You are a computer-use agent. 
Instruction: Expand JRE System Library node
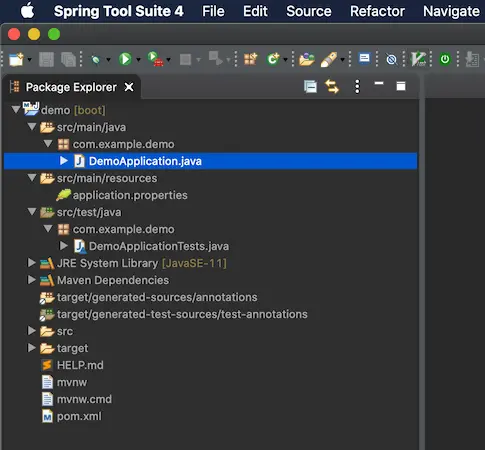31,263
